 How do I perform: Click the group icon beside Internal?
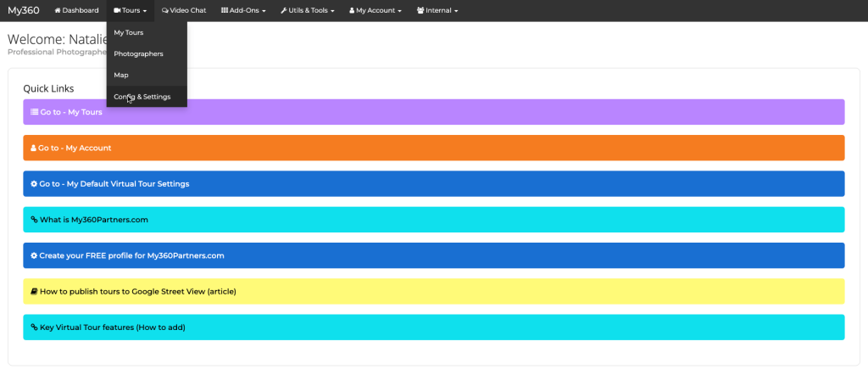pyautogui.click(x=420, y=10)
